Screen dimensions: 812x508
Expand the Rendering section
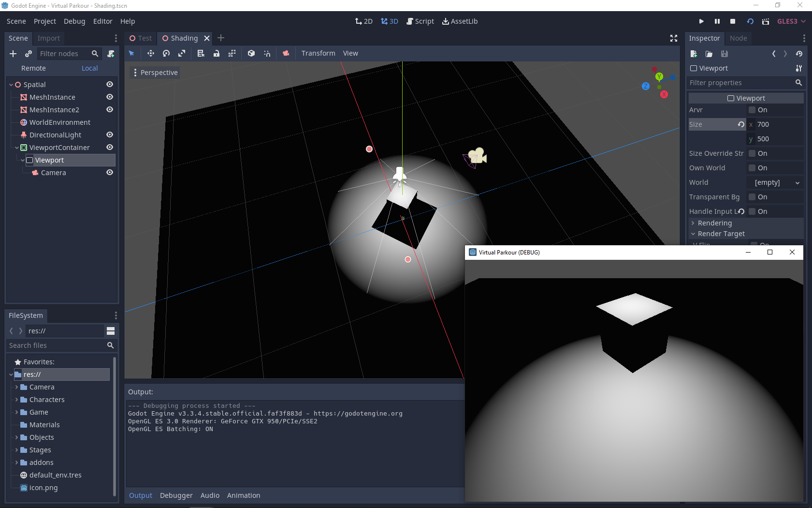tap(746, 223)
